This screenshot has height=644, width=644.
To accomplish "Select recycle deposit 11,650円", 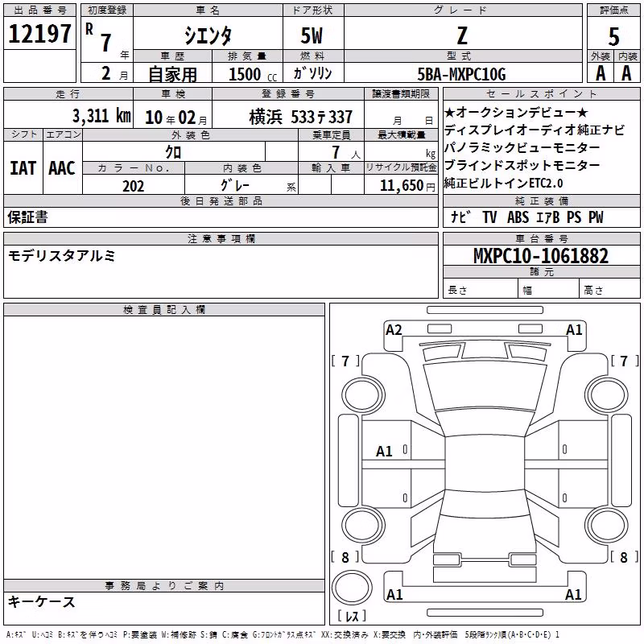I will pyautogui.click(x=407, y=186).
